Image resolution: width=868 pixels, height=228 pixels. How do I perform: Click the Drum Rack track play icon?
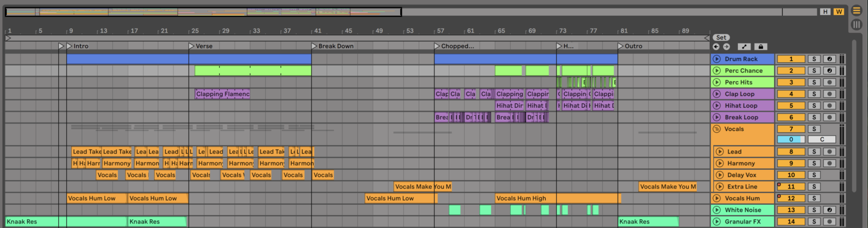click(x=717, y=59)
